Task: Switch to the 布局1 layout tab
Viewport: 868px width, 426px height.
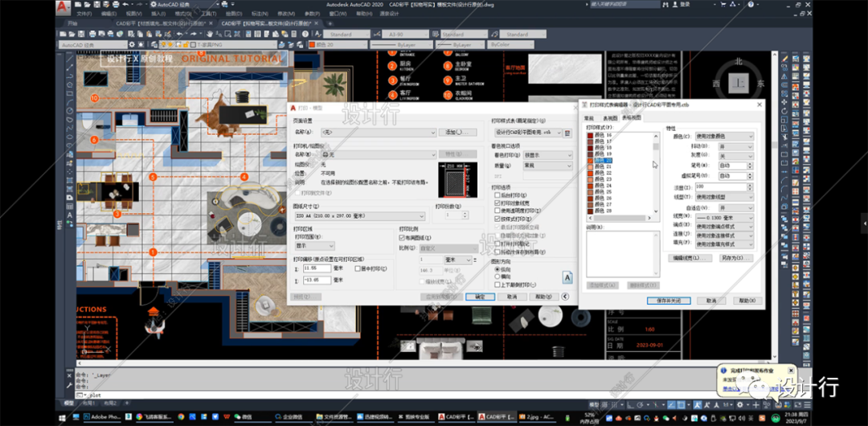Action: click(x=88, y=403)
